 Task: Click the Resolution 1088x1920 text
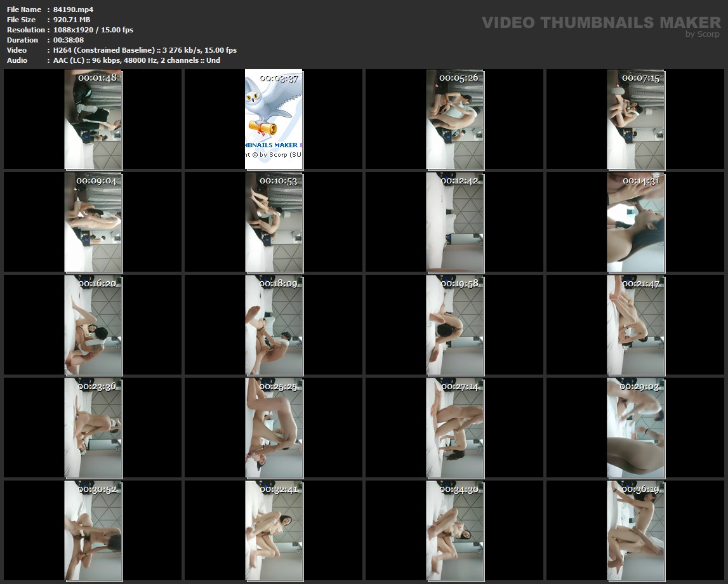[x=93, y=30]
